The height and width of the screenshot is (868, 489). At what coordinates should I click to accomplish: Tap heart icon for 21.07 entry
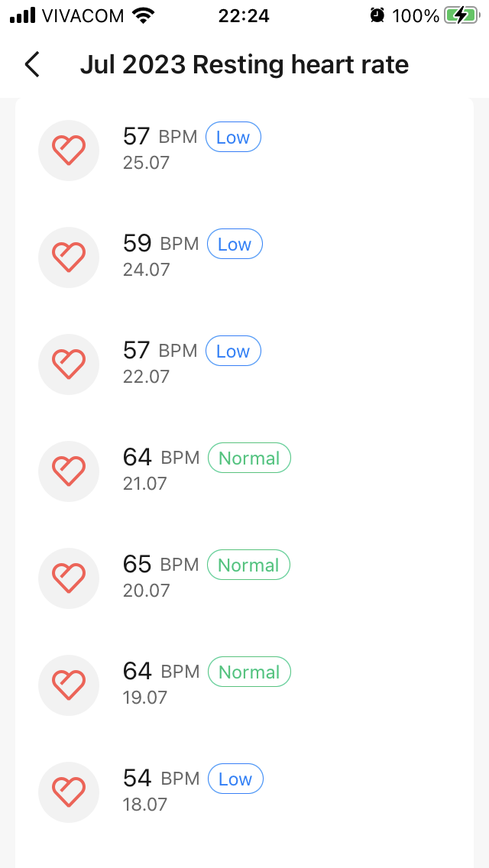coord(69,471)
